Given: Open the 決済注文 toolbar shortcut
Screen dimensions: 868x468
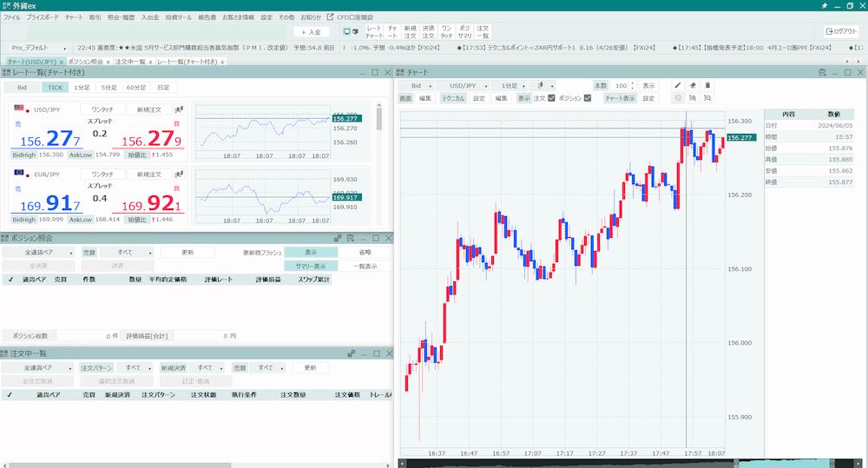Looking at the screenshot, I should (x=429, y=31).
